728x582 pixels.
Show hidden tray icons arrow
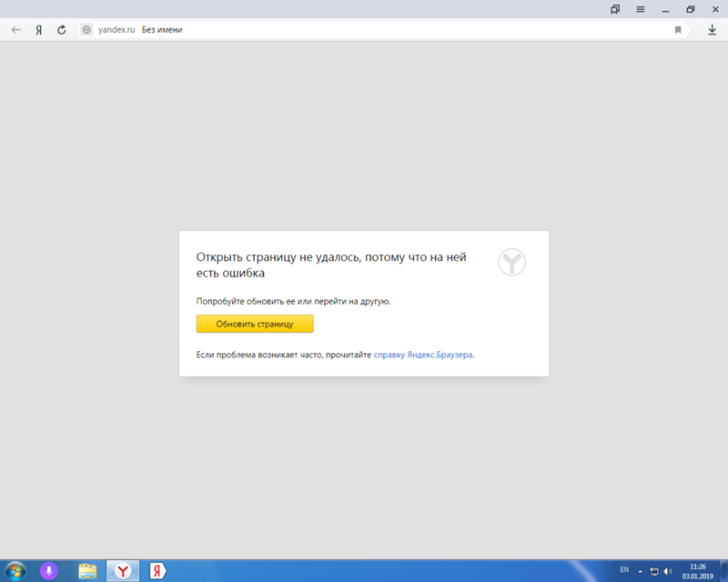click(641, 571)
